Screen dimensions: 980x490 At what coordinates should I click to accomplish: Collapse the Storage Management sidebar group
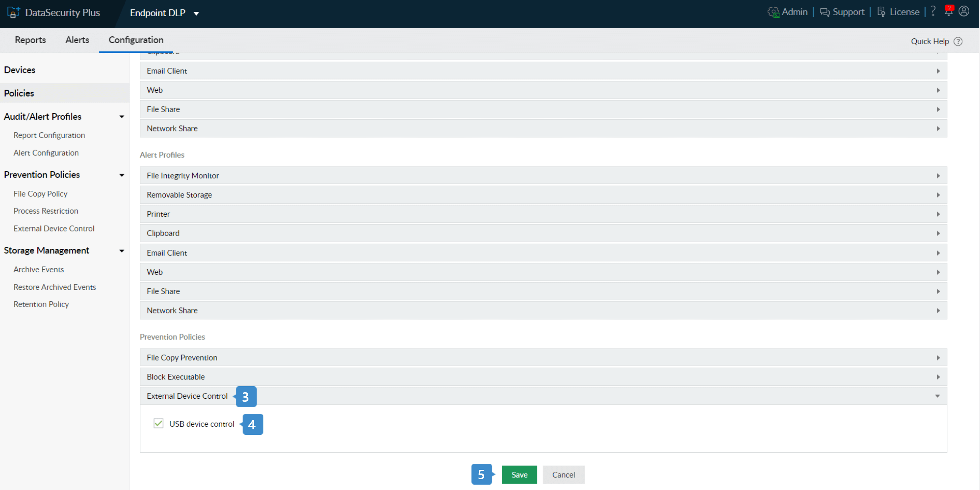122,250
